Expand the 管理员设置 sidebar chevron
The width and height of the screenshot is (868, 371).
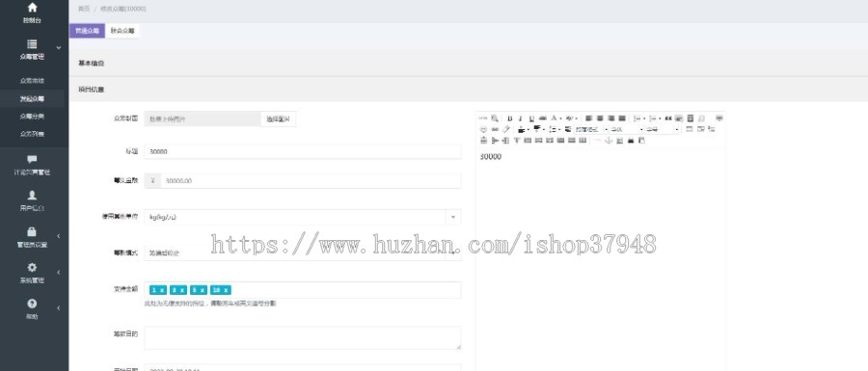click(x=59, y=236)
